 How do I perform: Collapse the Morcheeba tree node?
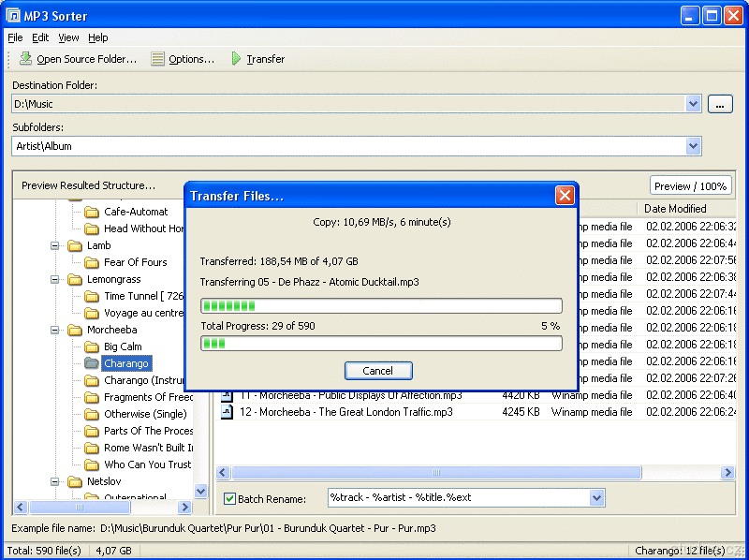55,330
